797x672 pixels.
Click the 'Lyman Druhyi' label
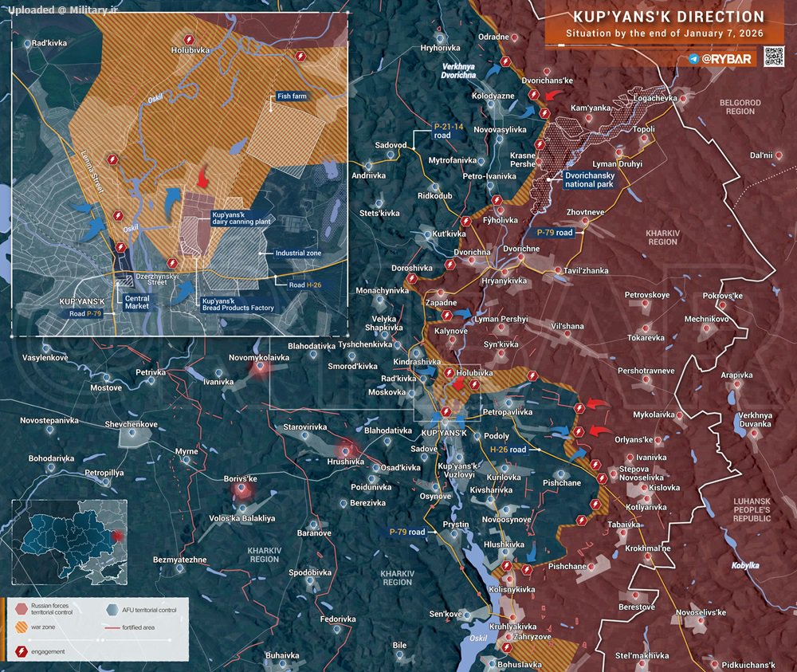(617, 163)
